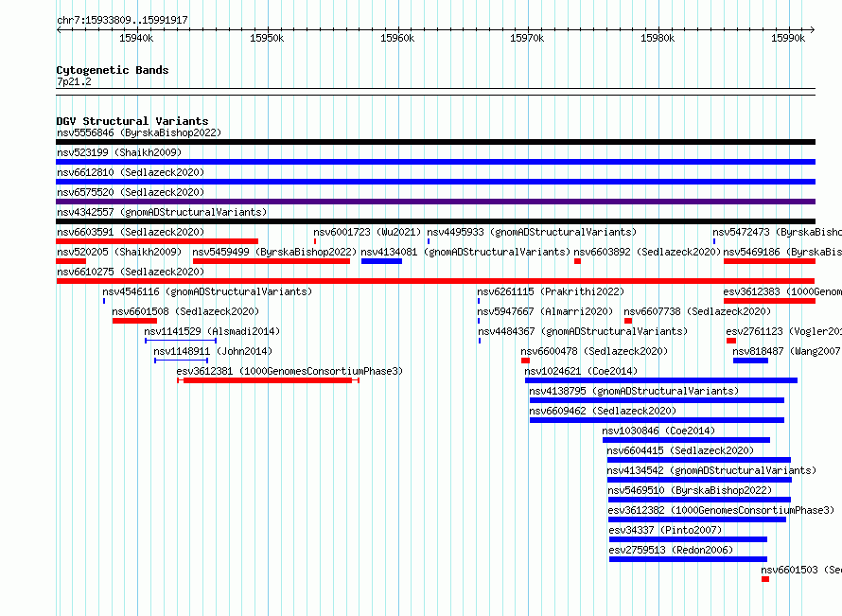Select nsv5947667 (Almarri2020) label

click(545, 311)
